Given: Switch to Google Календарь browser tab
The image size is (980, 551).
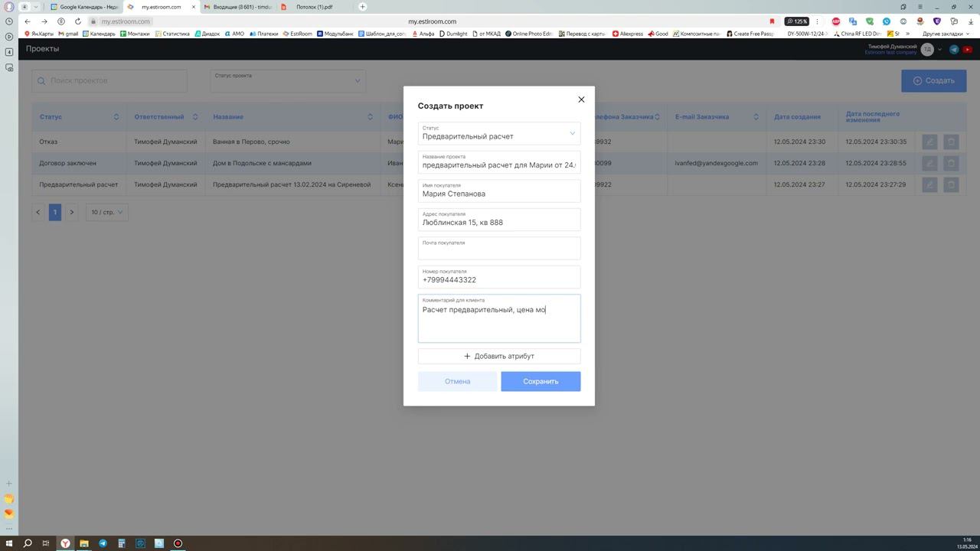Looking at the screenshot, I should 83,7.
